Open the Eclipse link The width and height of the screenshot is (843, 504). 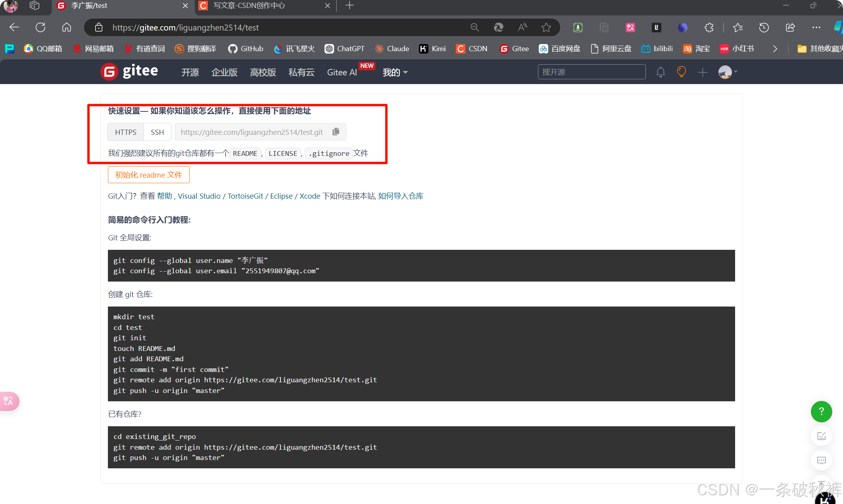281,196
